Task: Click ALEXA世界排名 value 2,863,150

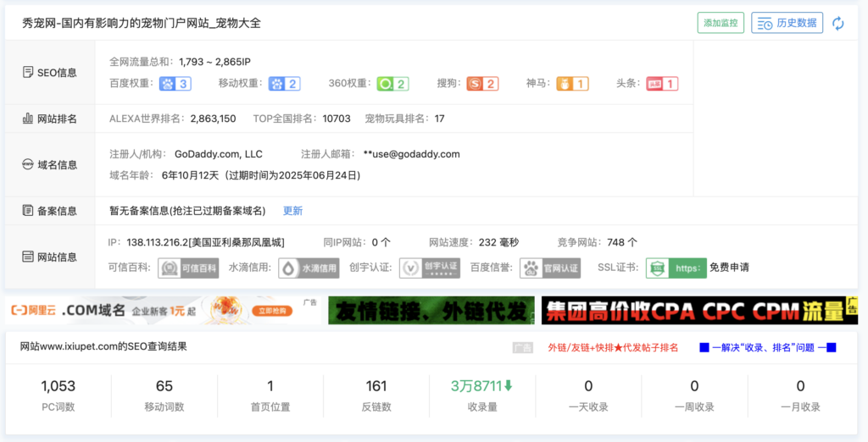Action: (213, 119)
